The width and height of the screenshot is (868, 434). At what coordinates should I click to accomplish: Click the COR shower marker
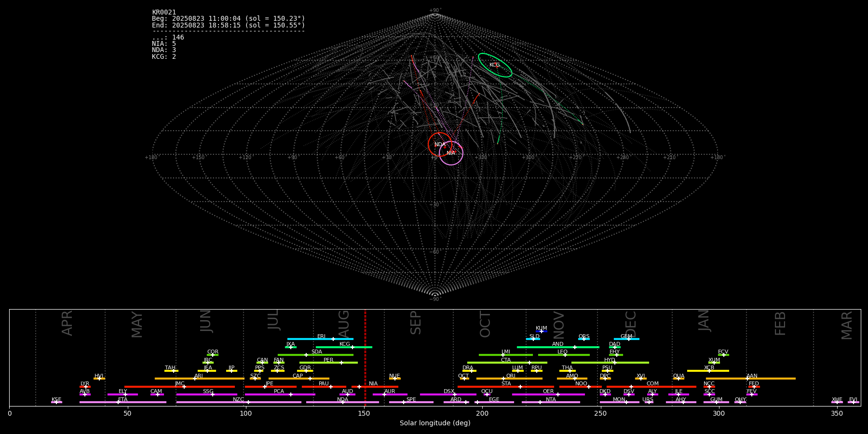point(213,355)
